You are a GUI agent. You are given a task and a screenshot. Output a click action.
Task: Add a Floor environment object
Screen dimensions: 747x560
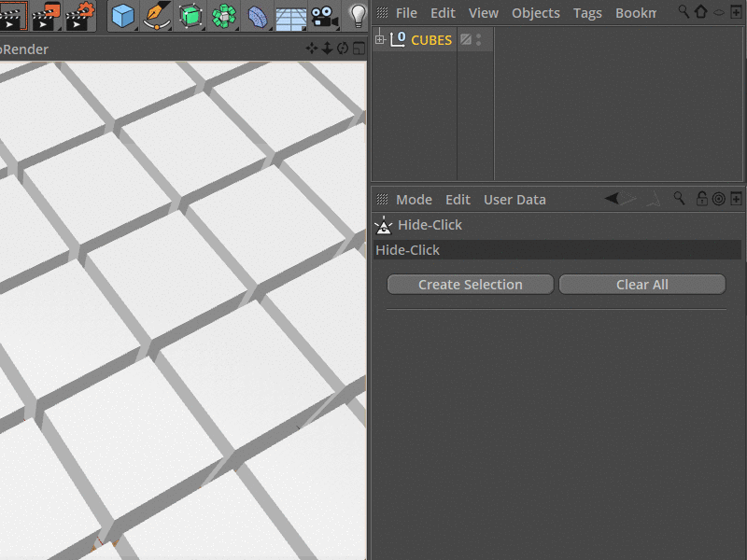point(291,17)
